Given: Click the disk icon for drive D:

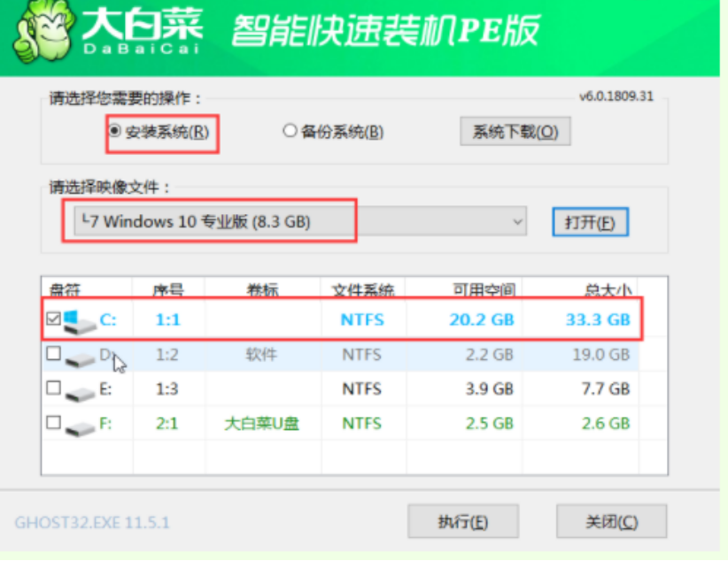Looking at the screenshot, I should point(81,356).
